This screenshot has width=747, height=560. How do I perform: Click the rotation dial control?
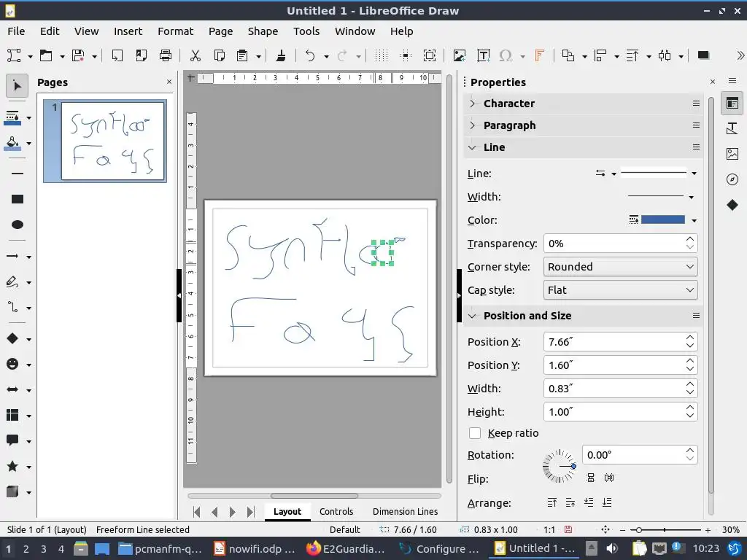pos(560,466)
